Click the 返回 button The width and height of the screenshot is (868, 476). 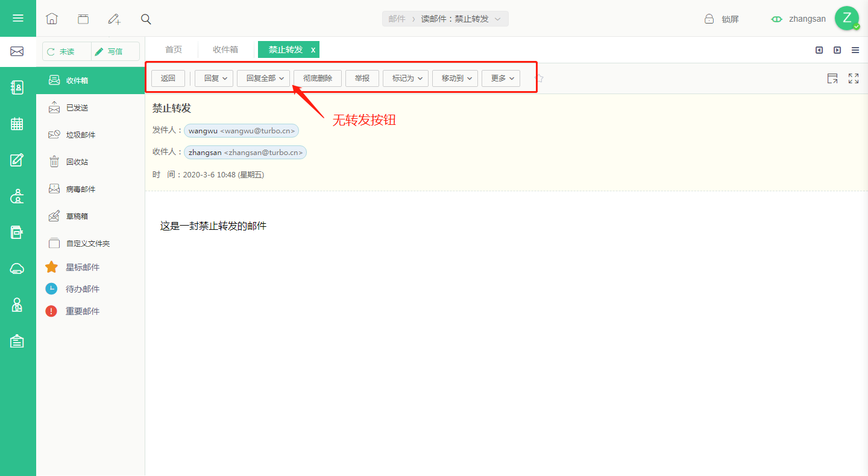click(x=168, y=78)
